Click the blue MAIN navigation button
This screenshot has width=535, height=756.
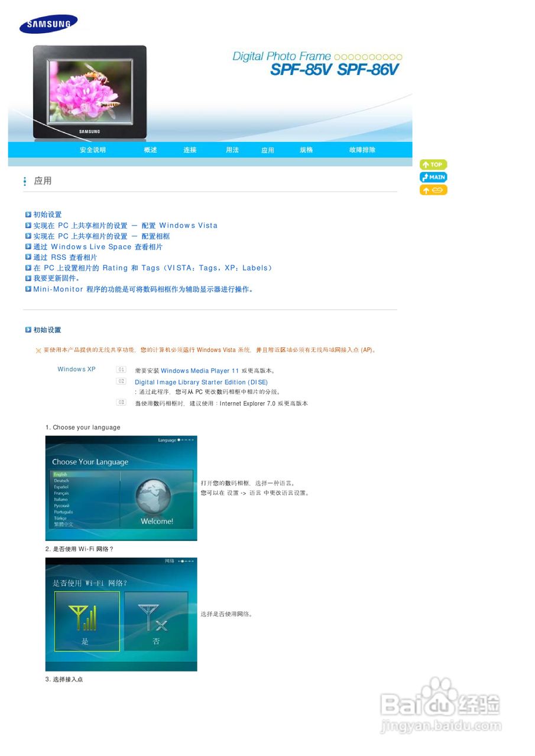(x=433, y=177)
